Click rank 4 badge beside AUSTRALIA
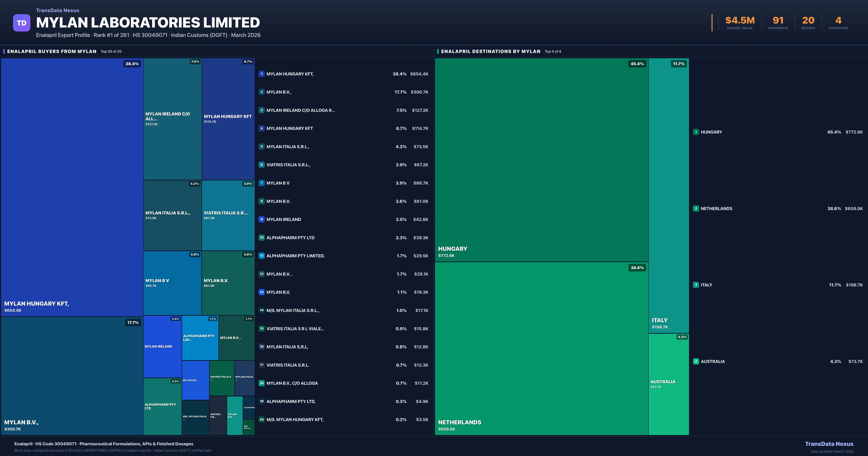This screenshot has height=456, width=868. (696, 361)
